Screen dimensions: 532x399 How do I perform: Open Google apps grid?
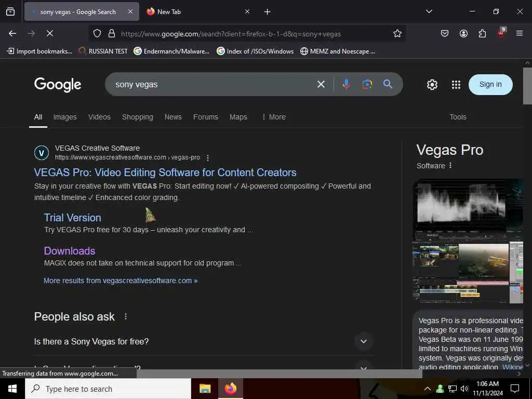pyautogui.click(x=456, y=85)
